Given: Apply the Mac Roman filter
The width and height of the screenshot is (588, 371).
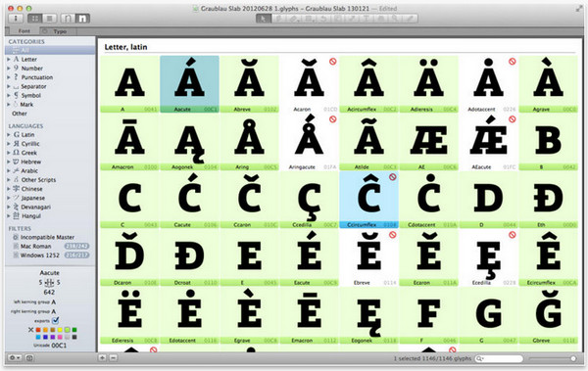Looking at the screenshot, I should click(x=50, y=247).
